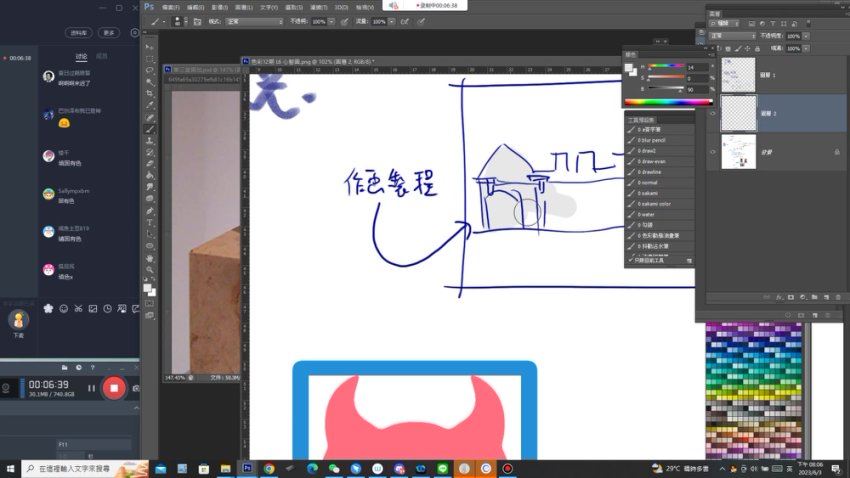Expand the recorder panel collapse chevron
This screenshot has height=478, width=850.
[x=136, y=408]
